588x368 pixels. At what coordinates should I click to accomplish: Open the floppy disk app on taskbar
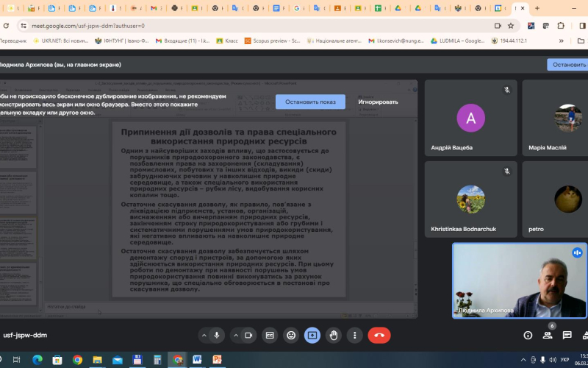[x=137, y=360]
